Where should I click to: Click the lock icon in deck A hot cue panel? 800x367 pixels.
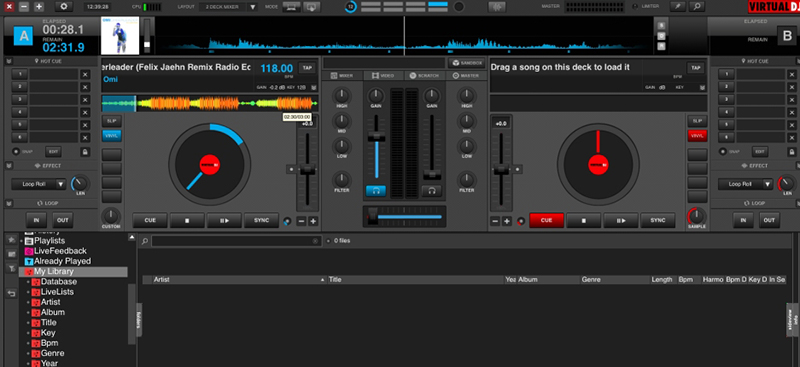click(85, 152)
